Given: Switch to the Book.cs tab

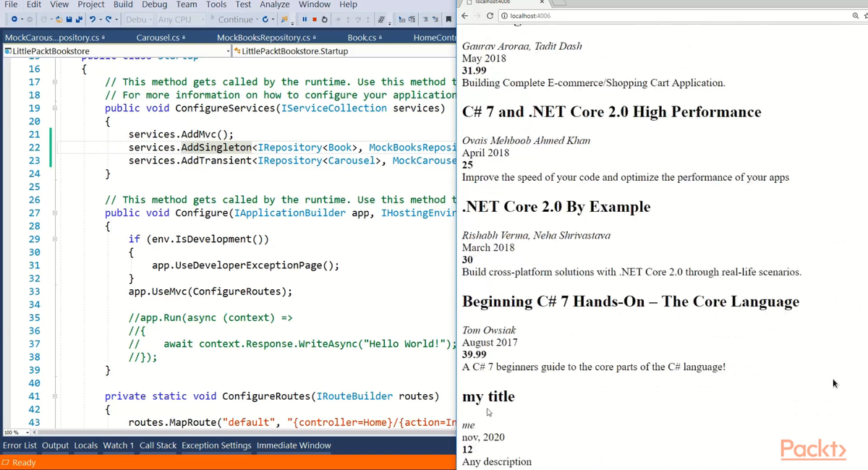Looking at the screenshot, I should [362, 37].
